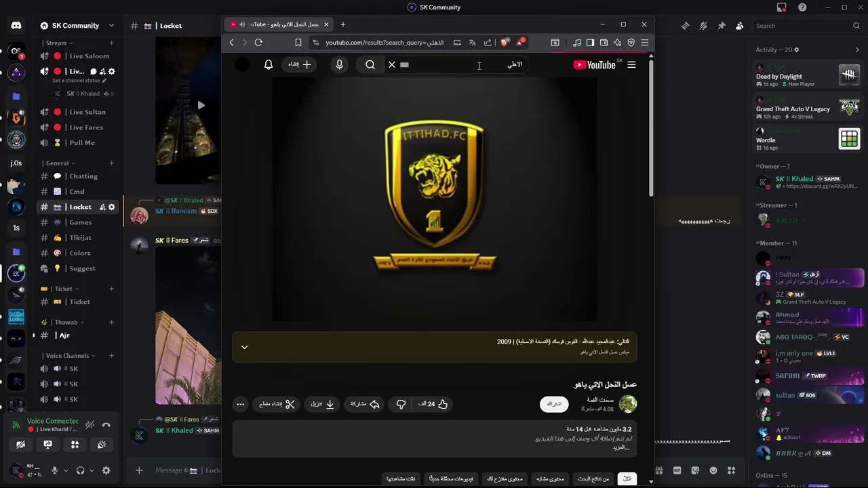This screenshot has width=868, height=488.
Task: Collapse the Thawab channel category
Action: pyautogui.click(x=64, y=322)
